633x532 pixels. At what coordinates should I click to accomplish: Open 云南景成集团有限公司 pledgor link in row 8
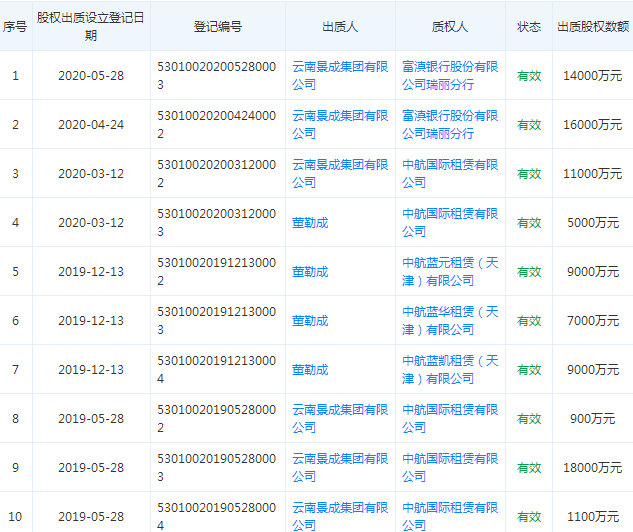click(x=340, y=419)
